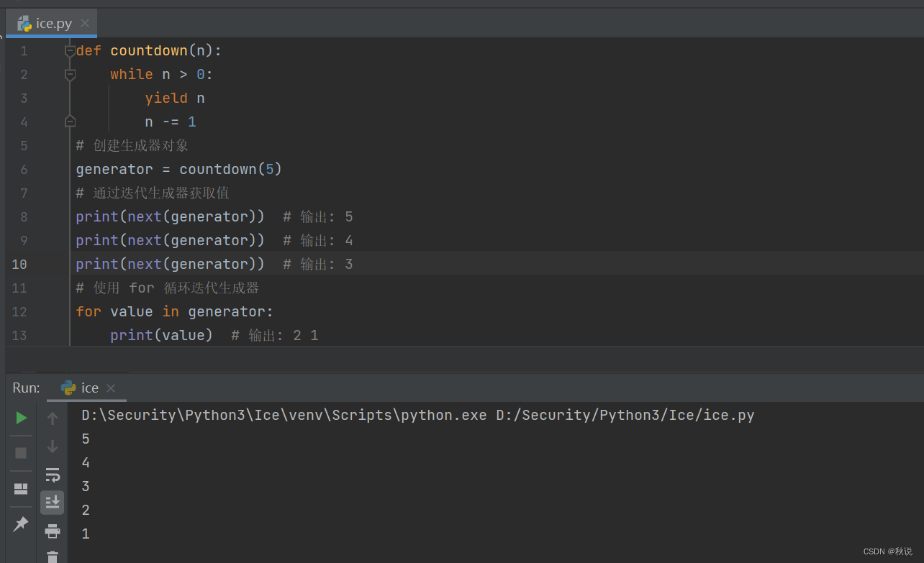The width and height of the screenshot is (924, 563).
Task: Click the 'for value in generator:' line
Action: tap(175, 311)
